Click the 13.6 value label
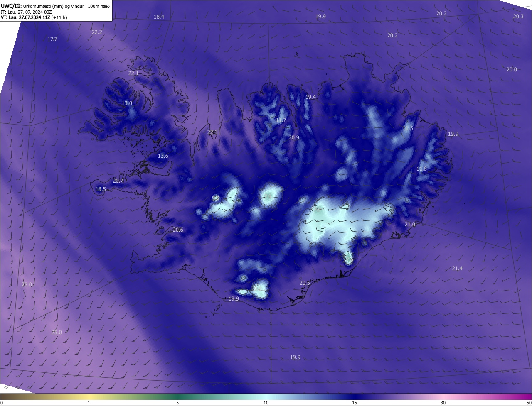This screenshot has height=406, width=532. [163, 157]
